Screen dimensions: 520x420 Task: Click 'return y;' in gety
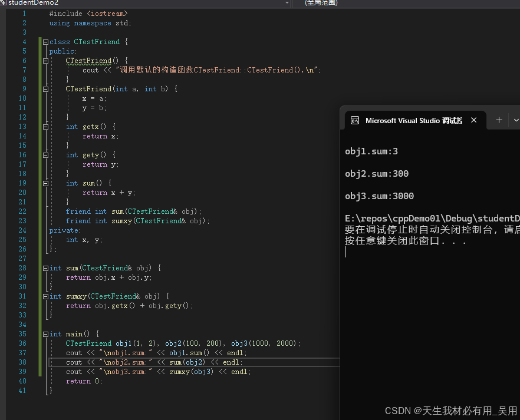100,164
